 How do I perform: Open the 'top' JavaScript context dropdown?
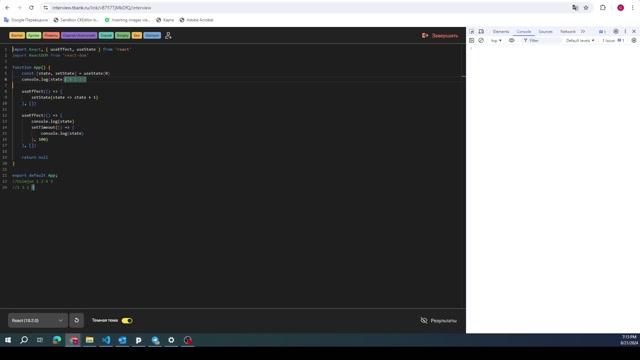[496, 40]
